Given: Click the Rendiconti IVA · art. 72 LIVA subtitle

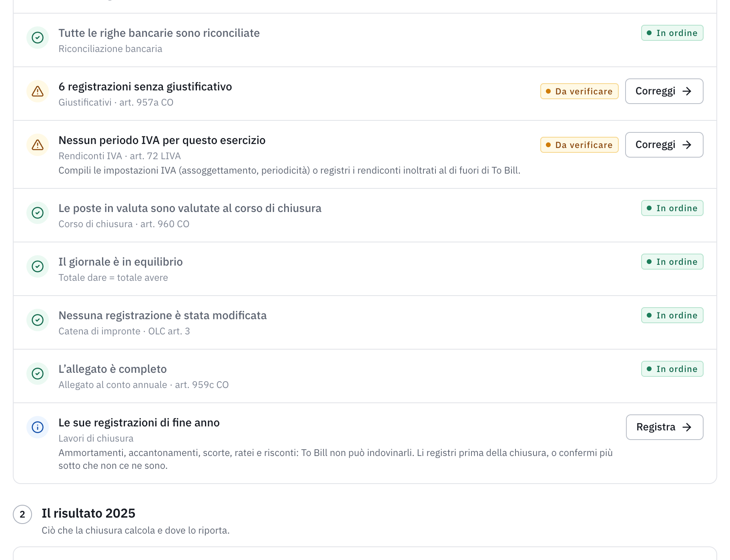Looking at the screenshot, I should [x=120, y=156].
